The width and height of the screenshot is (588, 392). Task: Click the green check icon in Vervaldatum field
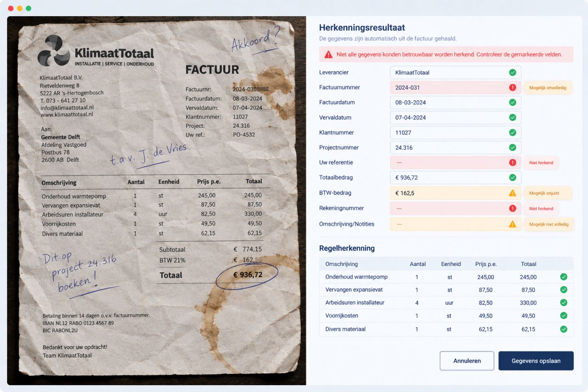coord(512,118)
